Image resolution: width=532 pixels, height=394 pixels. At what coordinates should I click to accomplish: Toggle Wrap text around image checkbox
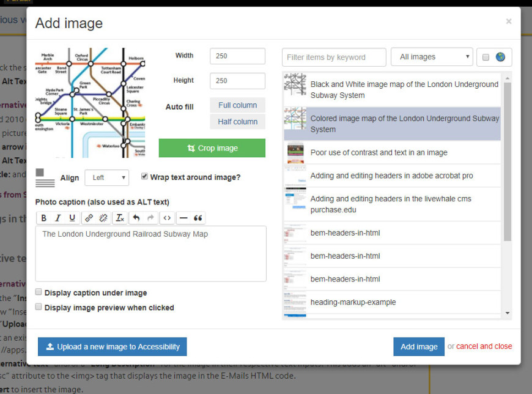pos(144,176)
